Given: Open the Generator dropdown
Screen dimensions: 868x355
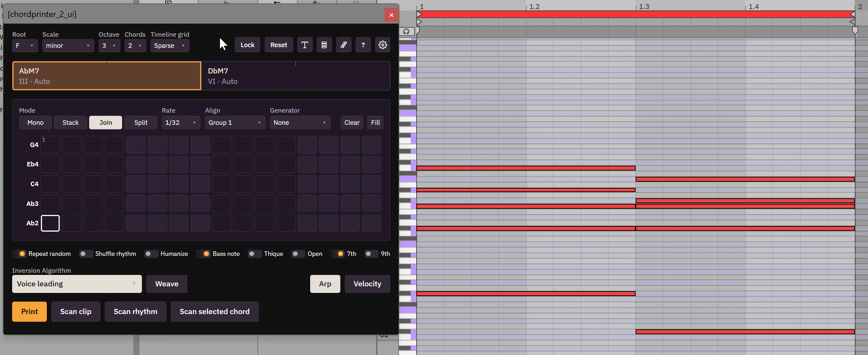Looking at the screenshot, I should point(300,123).
